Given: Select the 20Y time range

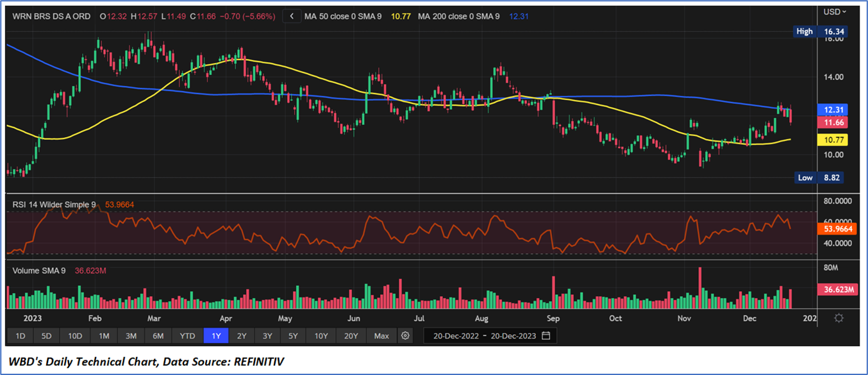Looking at the screenshot, I should [x=352, y=336].
